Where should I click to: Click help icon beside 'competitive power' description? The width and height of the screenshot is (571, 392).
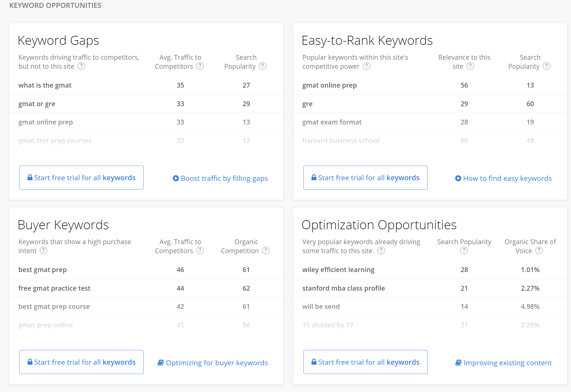point(366,66)
